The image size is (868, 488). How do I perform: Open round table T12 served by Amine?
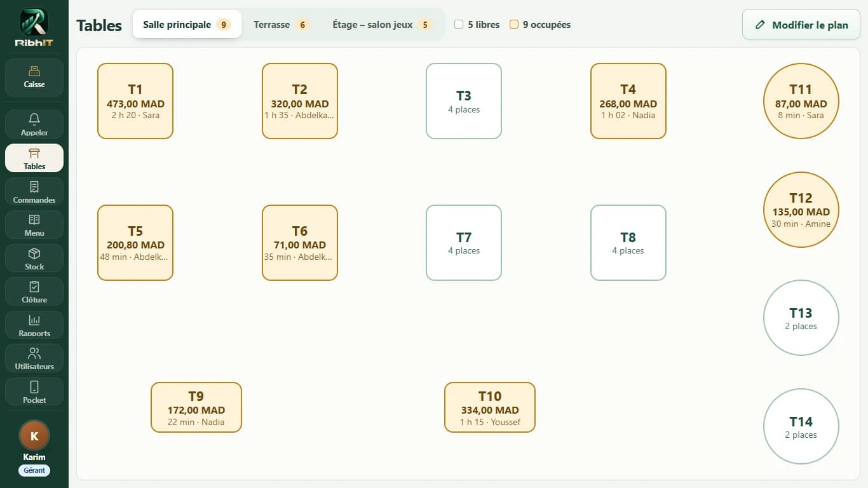pyautogui.click(x=801, y=210)
